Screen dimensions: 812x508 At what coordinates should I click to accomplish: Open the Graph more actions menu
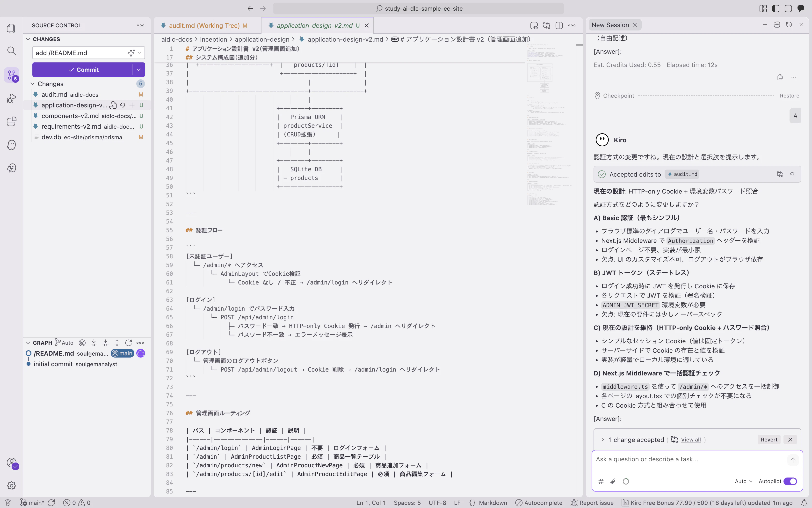(x=140, y=343)
